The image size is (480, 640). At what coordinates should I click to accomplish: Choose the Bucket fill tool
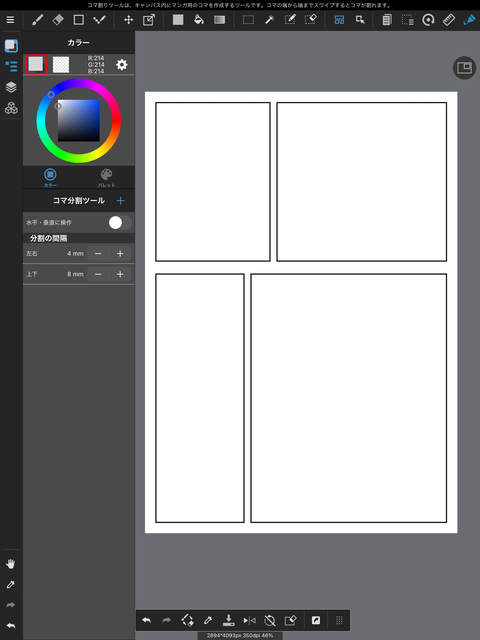click(x=199, y=20)
